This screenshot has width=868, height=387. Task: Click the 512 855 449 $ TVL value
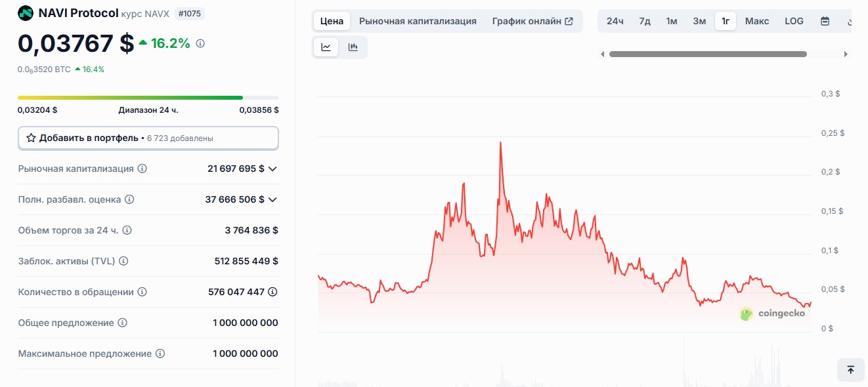pos(246,261)
